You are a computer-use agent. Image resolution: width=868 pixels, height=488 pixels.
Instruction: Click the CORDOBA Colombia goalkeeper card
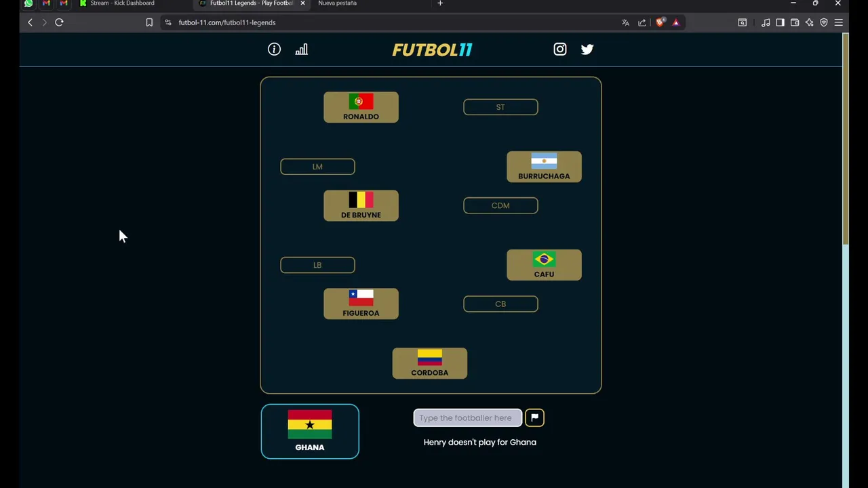(430, 363)
